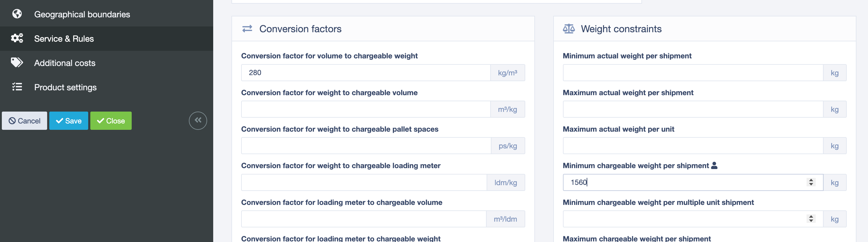Screen dimensions: 868x242
Task: Click the Cancel button
Action: (24, 121)
